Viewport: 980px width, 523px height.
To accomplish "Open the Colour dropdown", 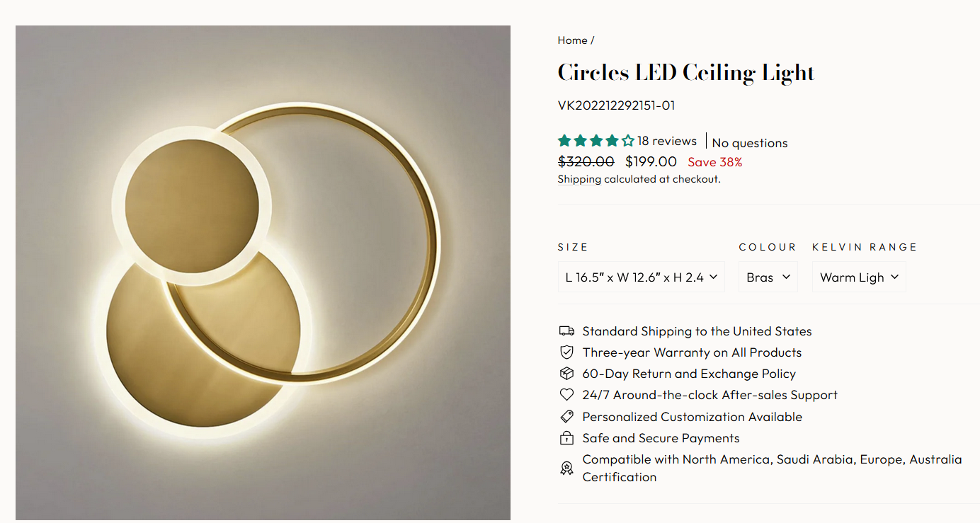I will click(768, 277).
